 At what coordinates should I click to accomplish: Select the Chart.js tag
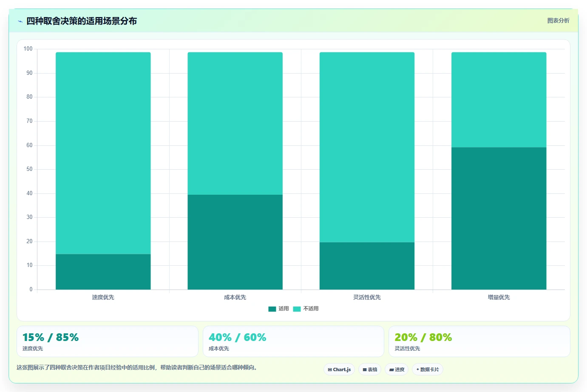click(x=339, y=369)
